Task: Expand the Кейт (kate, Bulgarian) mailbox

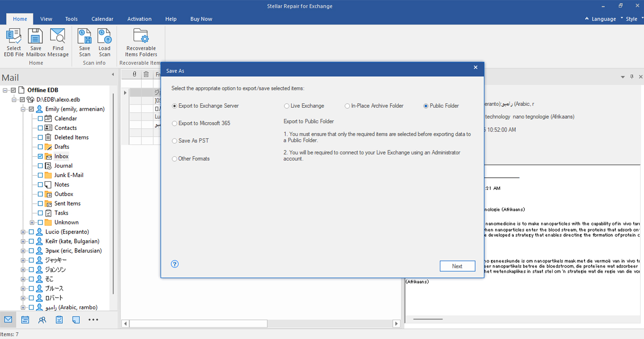Action: (x=23, y=241)
